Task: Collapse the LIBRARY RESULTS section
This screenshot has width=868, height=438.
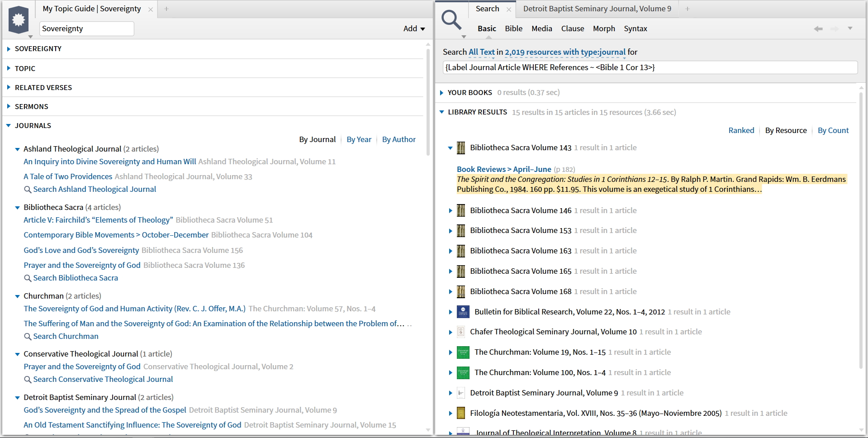Action: (442, 112)
